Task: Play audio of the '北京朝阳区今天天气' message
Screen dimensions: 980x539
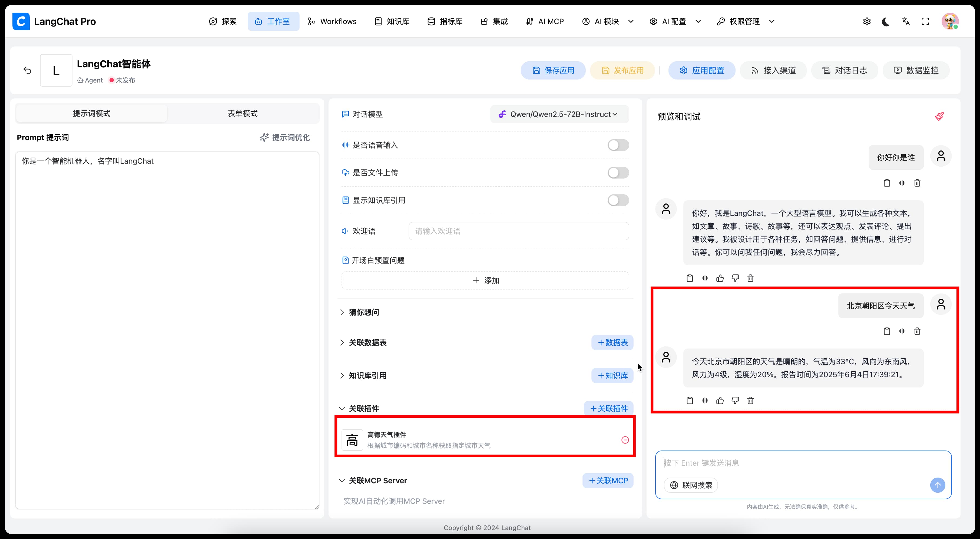Action: coord(902,331)
